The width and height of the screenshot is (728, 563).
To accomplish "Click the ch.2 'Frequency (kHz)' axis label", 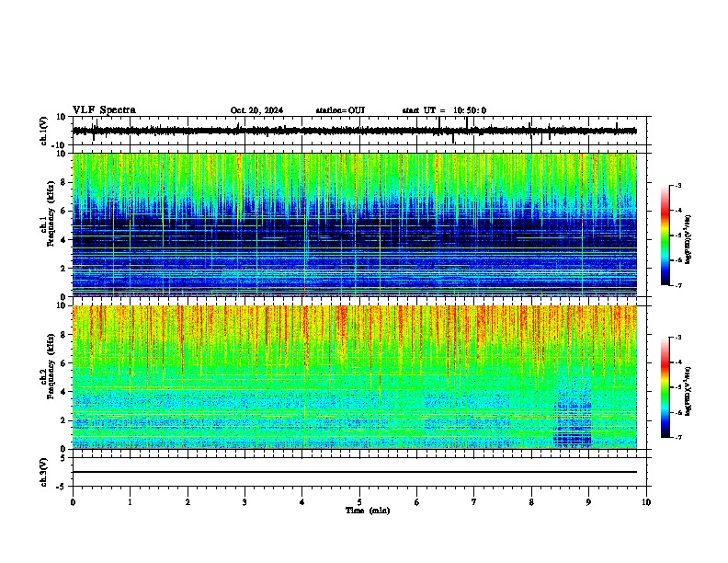I will pyautogui.click(x=51, y=366).
